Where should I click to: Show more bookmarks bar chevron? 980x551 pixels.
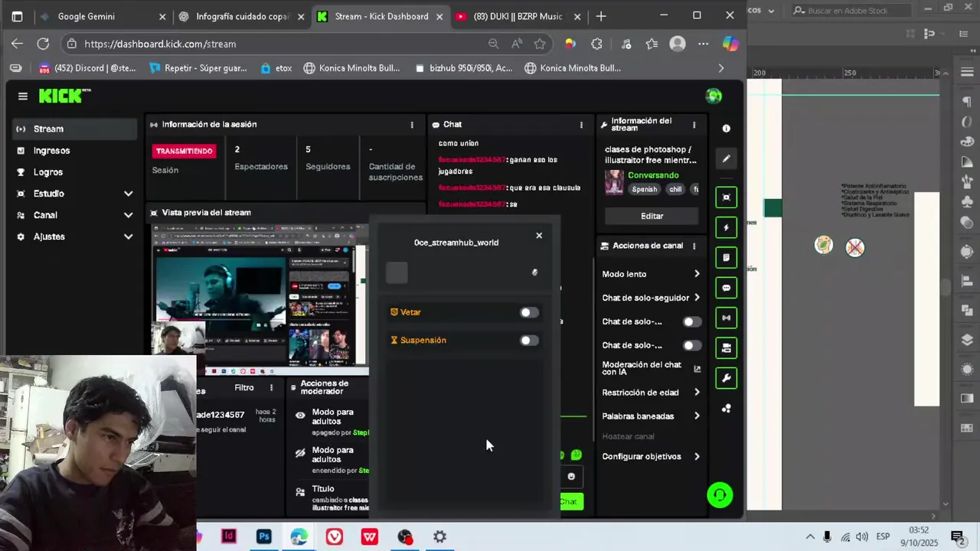pyautogui.click(x=720, y=68)
